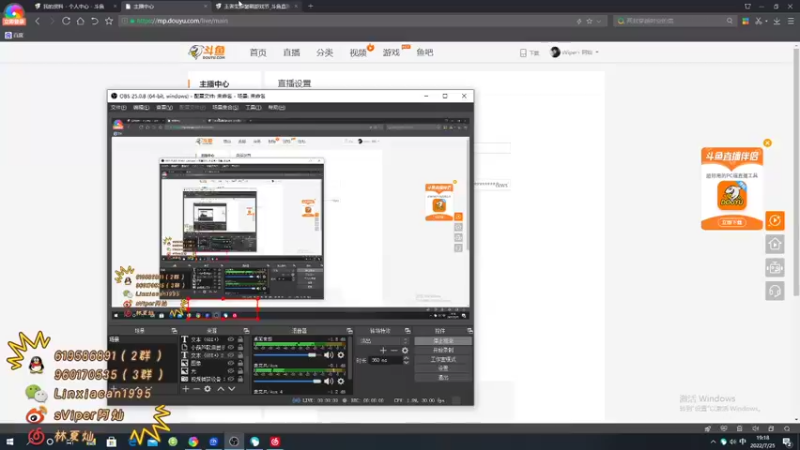The image size is (800, 450).
Task: Toggle lock on 文本 (GDI+) 2 source
Action: [x=240, y=355]
